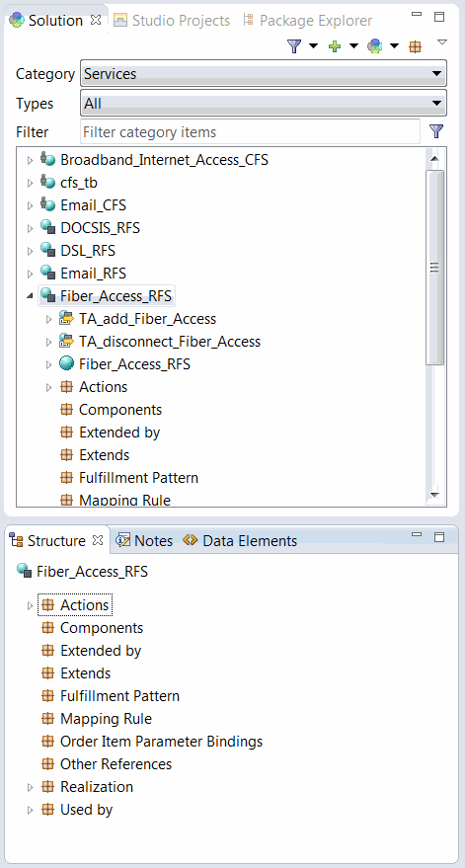465x868 pixels.
Task: Click the DOCSIS_RFS service icon
Action: [x=47, y=228]
